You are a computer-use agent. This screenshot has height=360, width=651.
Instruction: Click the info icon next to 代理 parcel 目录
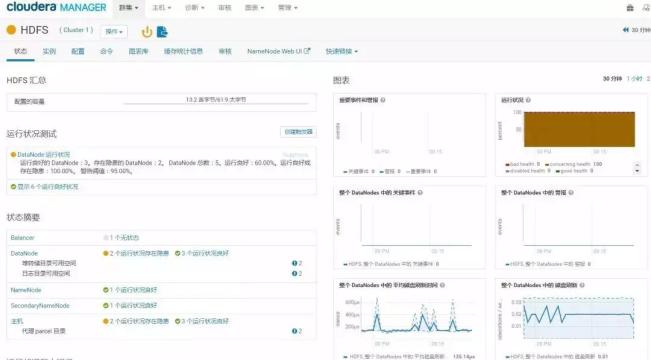(294, 331)
